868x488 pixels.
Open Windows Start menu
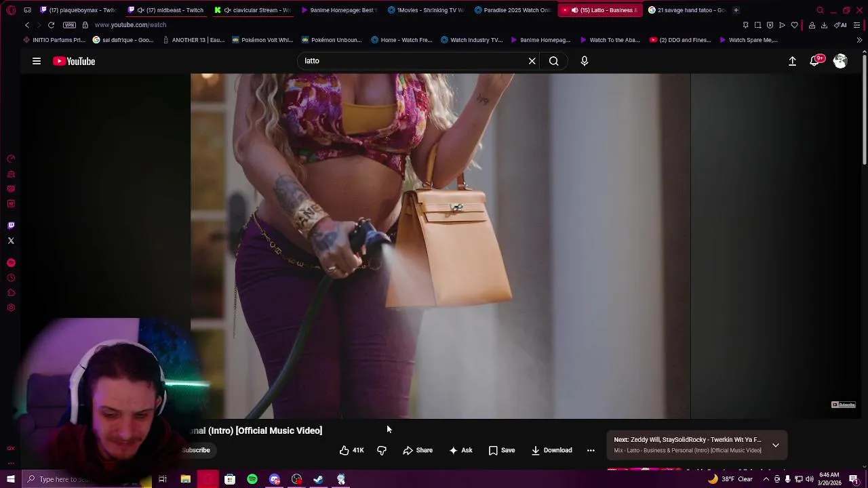[11, 479]
